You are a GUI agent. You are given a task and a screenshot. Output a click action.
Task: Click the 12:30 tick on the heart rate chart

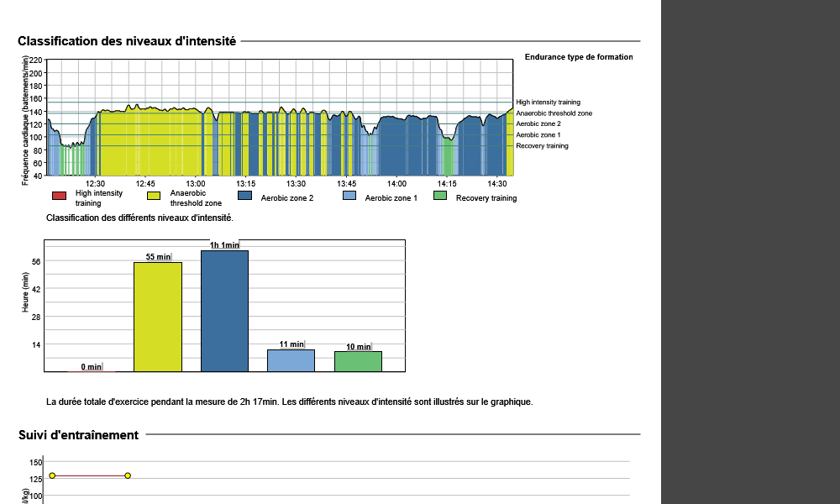pyautogui.click(x=95, y=183)
